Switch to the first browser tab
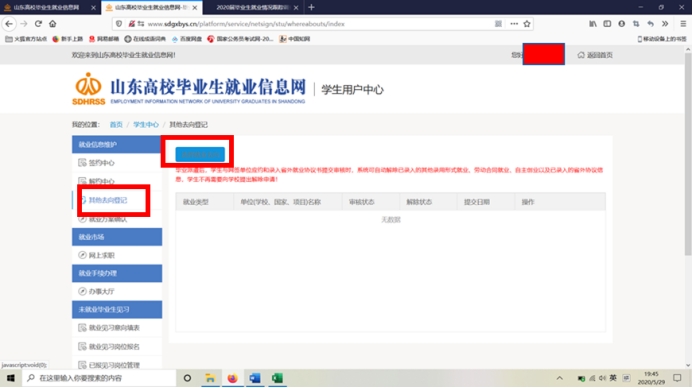693x388 pixels. [47, 8]
